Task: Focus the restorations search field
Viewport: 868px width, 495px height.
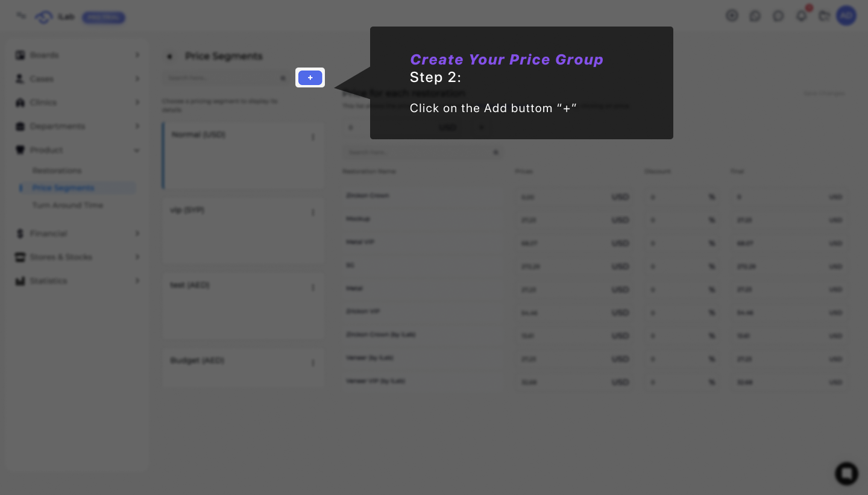Action: (x=422, y=153)
